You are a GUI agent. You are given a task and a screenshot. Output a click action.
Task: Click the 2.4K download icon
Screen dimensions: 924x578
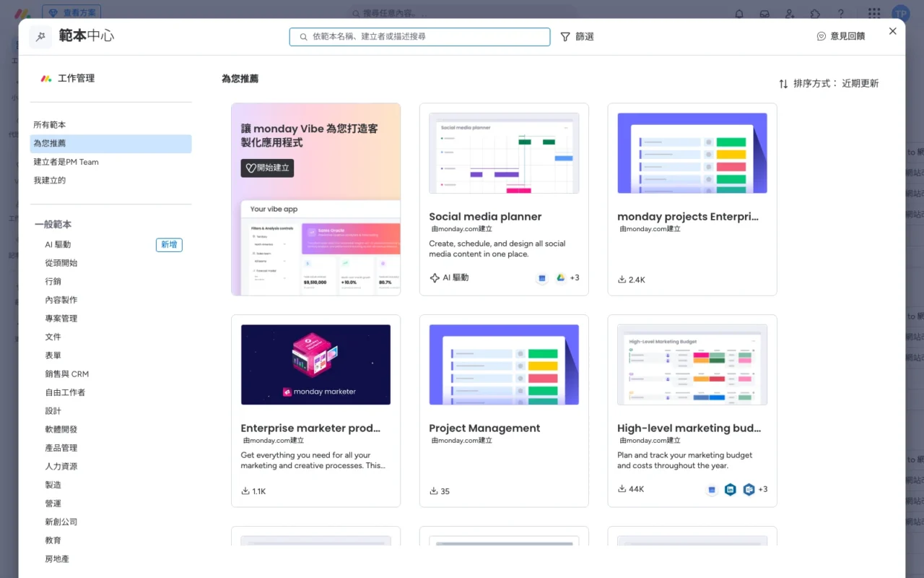tap(622, 280)
